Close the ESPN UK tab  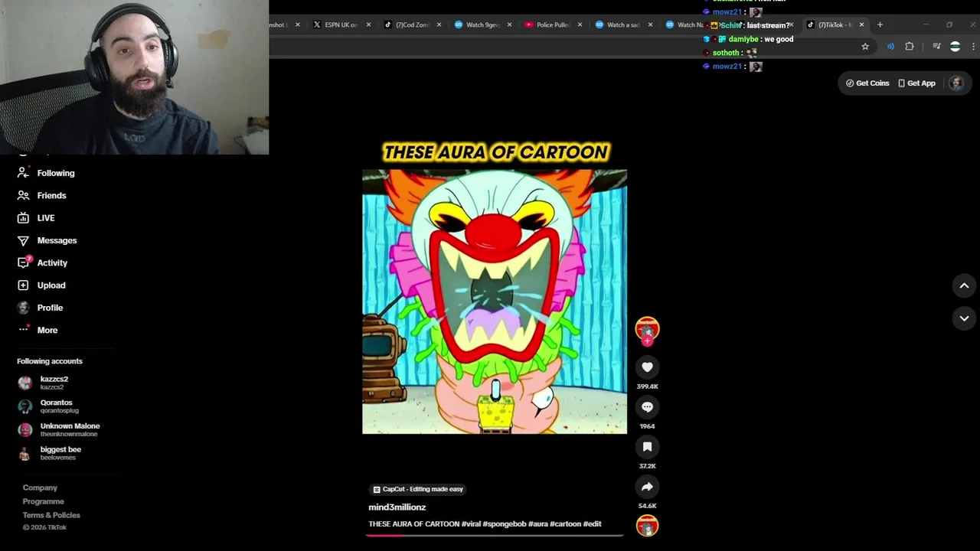tap(368, 24)
